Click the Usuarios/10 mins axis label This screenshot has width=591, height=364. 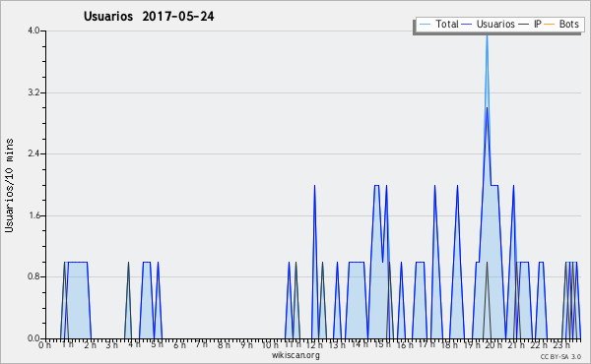point(9,185)
